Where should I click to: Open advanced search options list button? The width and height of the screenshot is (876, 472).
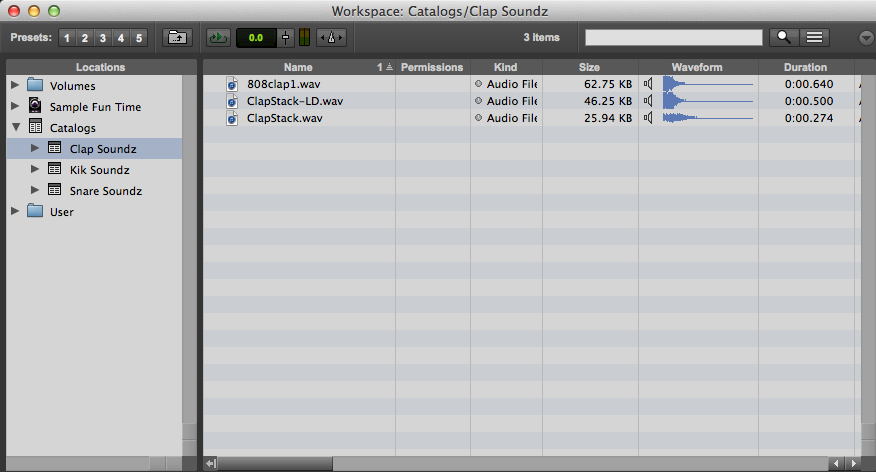815,37
